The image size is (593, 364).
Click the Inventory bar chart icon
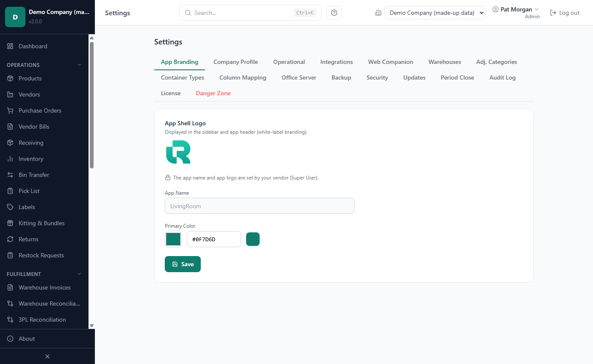pos(10,159)
